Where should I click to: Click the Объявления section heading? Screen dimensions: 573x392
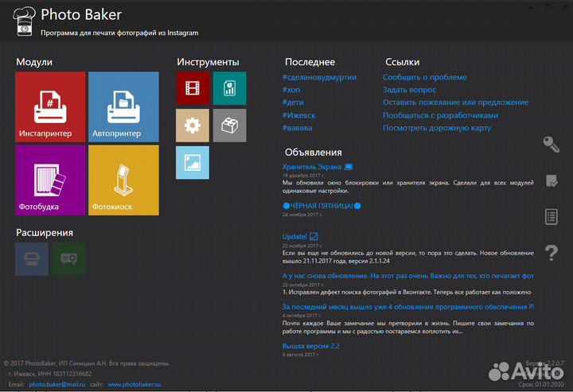[x=314, y=152]
